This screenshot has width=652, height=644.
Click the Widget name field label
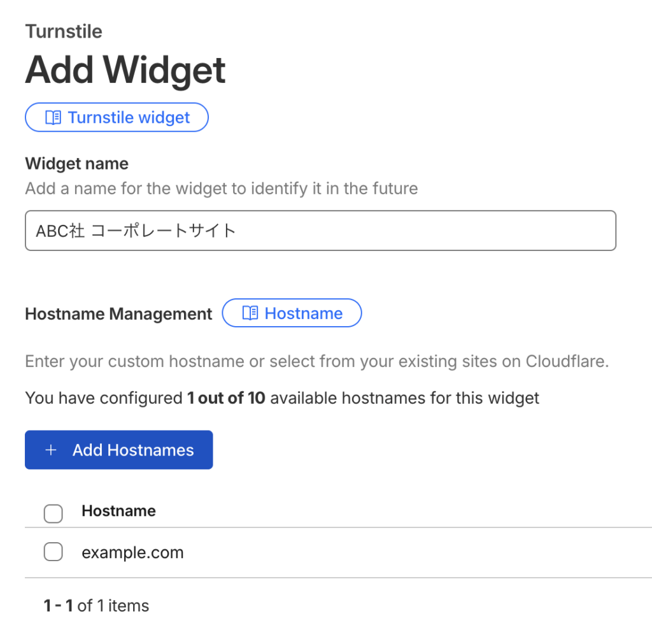(76, 164)
